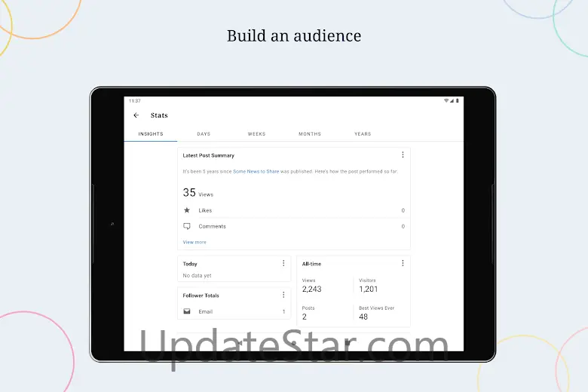Switch to the Years tab
The height and width of the screenshot is (392, 588).
point(363,134)
